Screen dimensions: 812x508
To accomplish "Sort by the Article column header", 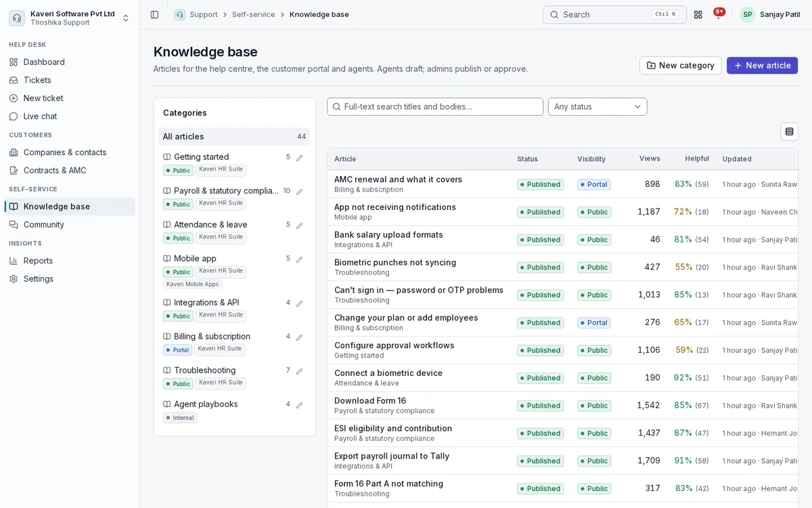I will [345, 159].
